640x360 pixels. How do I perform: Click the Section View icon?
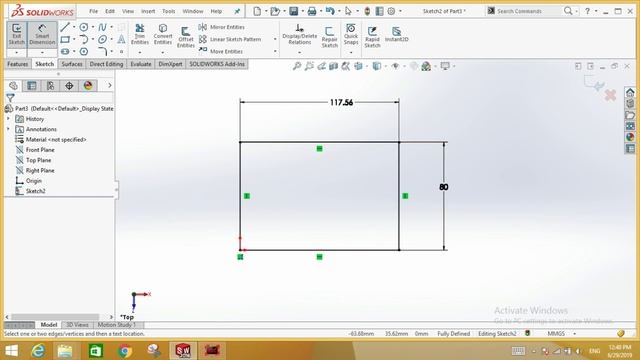[x=333, y=66]
